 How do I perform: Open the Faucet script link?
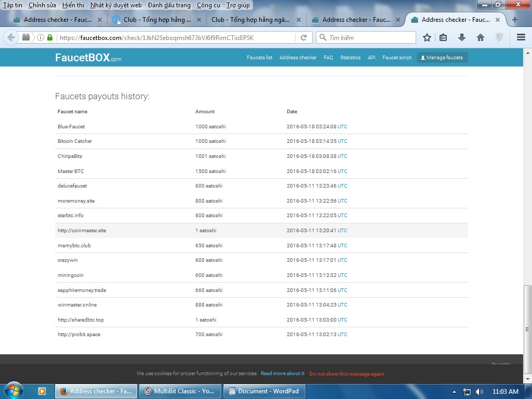pos(396,57)
